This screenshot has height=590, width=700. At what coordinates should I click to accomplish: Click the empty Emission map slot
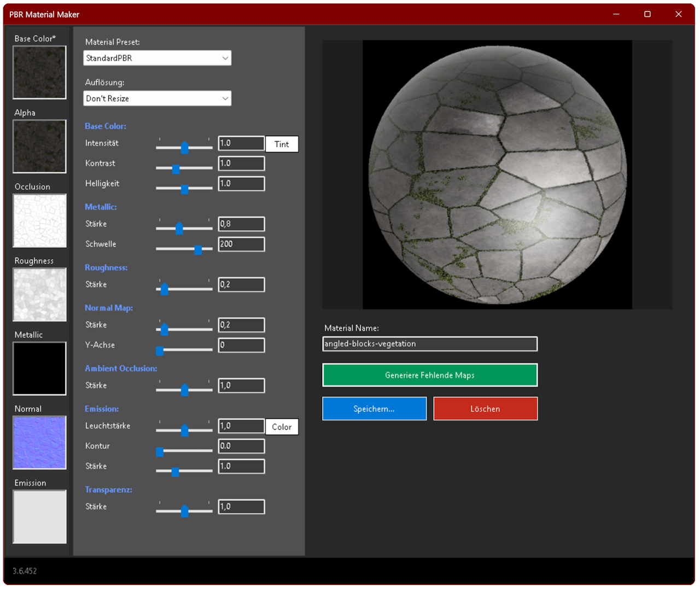[x=39, y=517]
